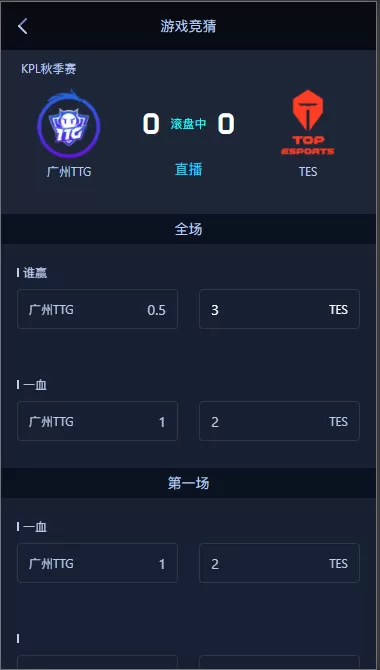Tap the 游戏竞猜 page title
Viewport: 380px width, 670px height.
point(189,26)
